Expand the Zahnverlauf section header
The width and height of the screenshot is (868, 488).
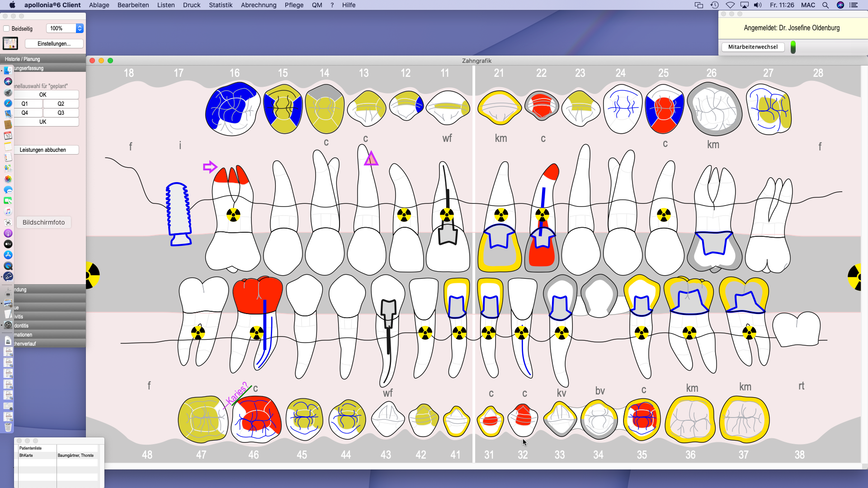[45, 344]
